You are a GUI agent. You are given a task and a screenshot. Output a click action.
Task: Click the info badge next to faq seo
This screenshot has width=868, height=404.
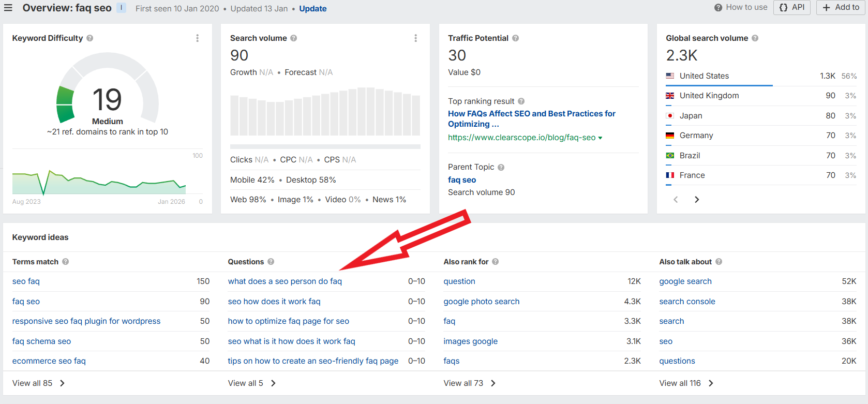[x=121, y=8]
